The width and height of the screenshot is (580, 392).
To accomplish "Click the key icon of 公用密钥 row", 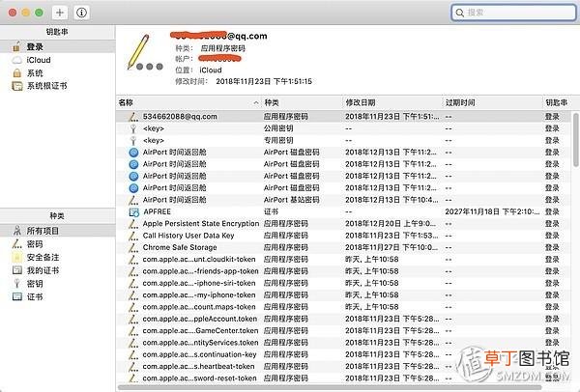I will tap(133, 128).
